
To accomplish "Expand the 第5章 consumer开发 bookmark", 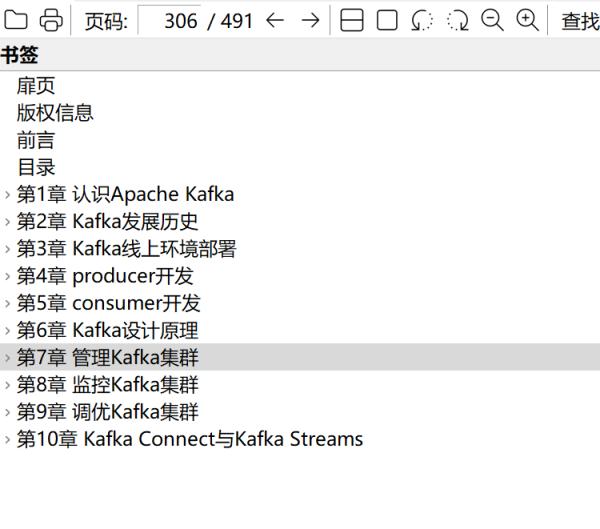I will click(x=7, y=304).
